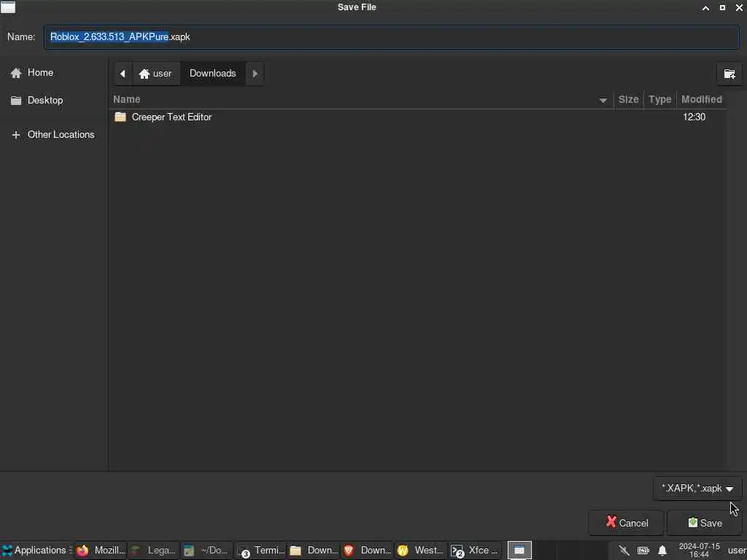Screen dimensions: 747x560
Task: Open the user menu in panel
Action: [736, 550]
